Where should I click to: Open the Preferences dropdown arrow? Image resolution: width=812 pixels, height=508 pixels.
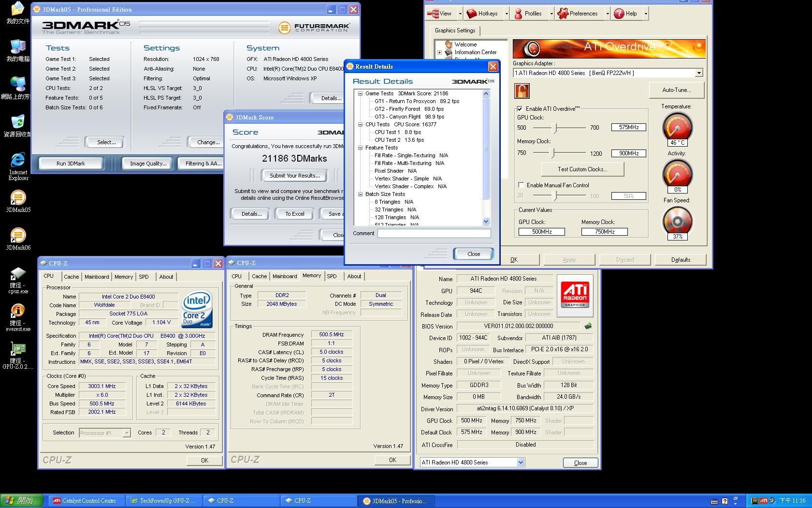pyautogui.click(x=607, y=14)
